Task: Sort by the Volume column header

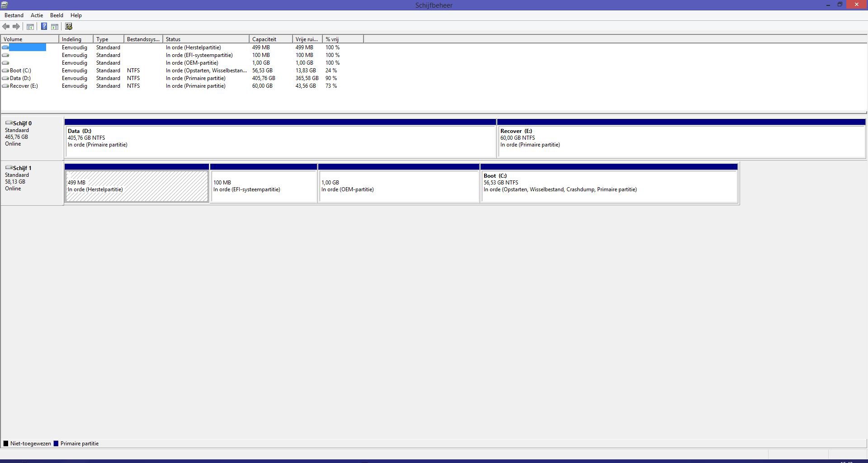Action: [30, 39]
